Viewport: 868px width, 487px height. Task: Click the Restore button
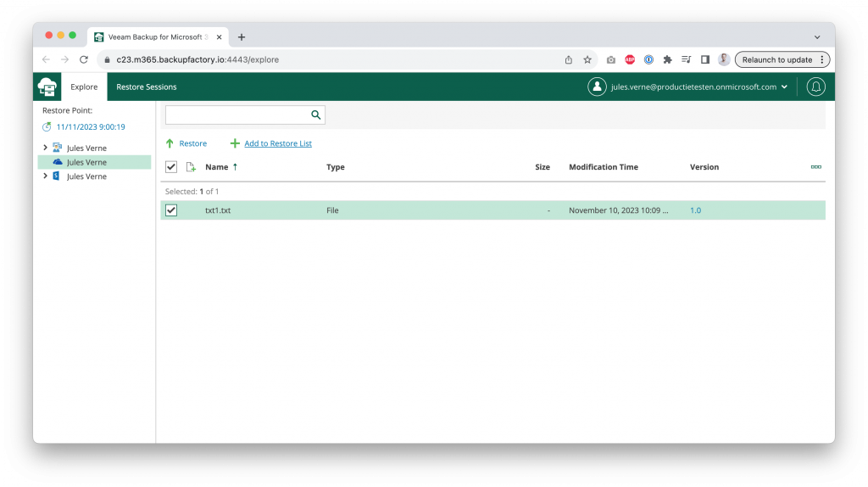tap(186, 143)
